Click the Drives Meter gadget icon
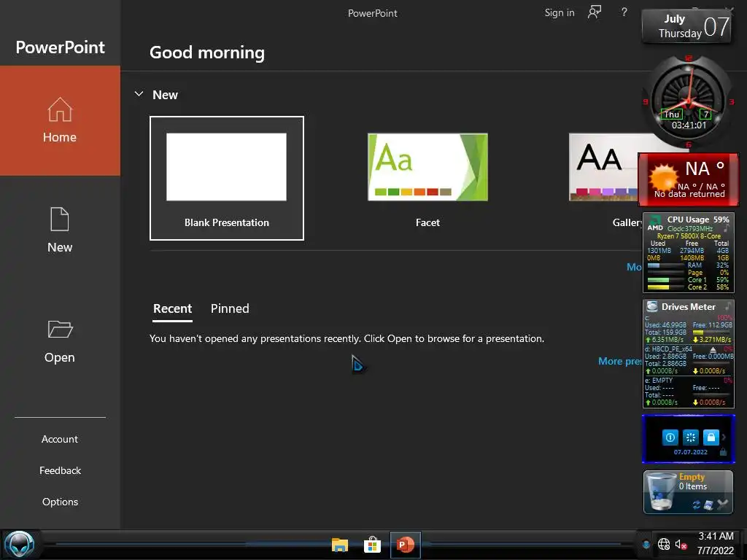Image resolution: width=747 pixels, height=560 pixels. coord(652,306)
